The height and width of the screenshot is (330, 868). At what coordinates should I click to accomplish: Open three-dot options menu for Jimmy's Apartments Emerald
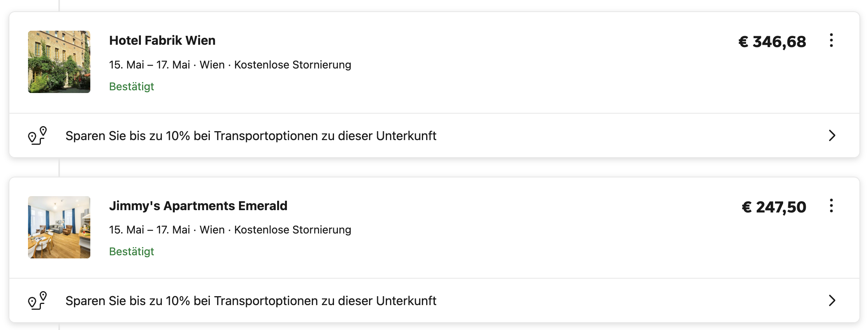[x=831, y=206]
